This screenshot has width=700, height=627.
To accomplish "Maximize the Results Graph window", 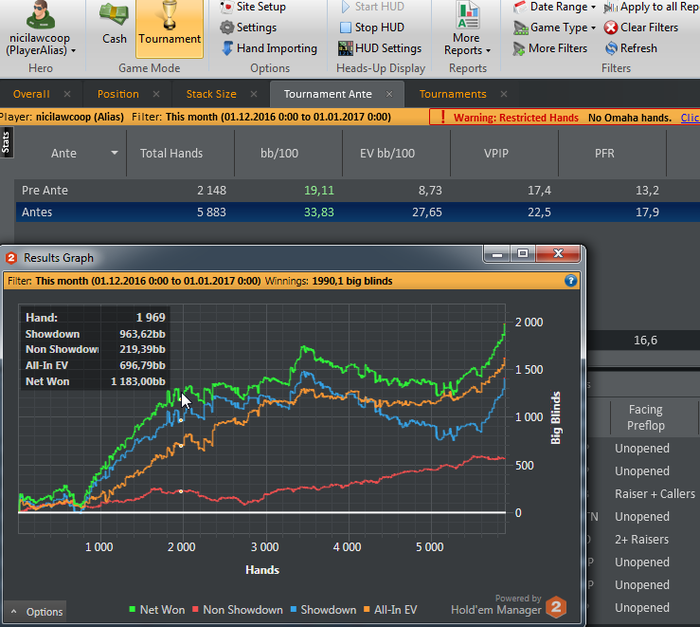I will point(522,254).
